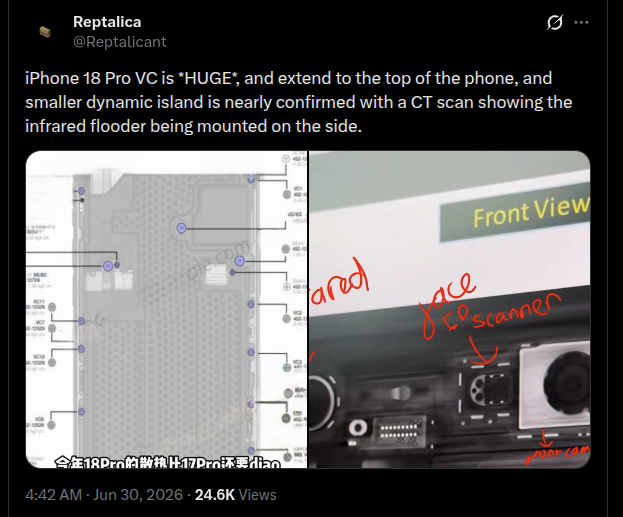Open the Grok explain icon on the post

(x=555, y=22)
